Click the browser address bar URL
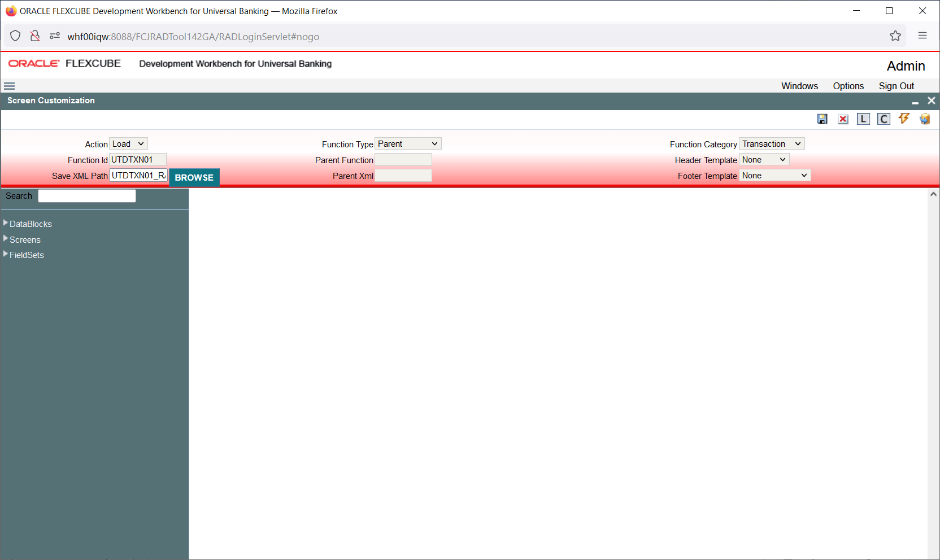The image size is (940, 560). [193, 37]
